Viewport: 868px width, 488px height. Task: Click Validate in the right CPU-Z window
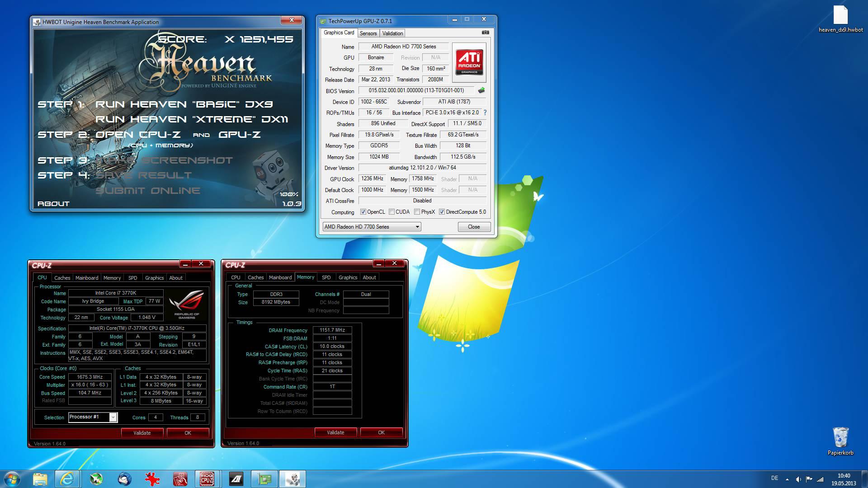point(335,432)
